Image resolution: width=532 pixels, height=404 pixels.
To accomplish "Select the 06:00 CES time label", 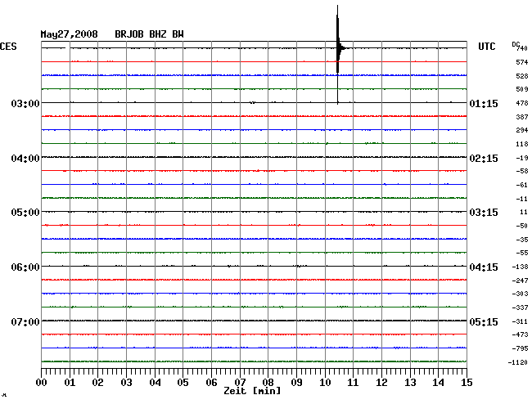I will [25, 267].
